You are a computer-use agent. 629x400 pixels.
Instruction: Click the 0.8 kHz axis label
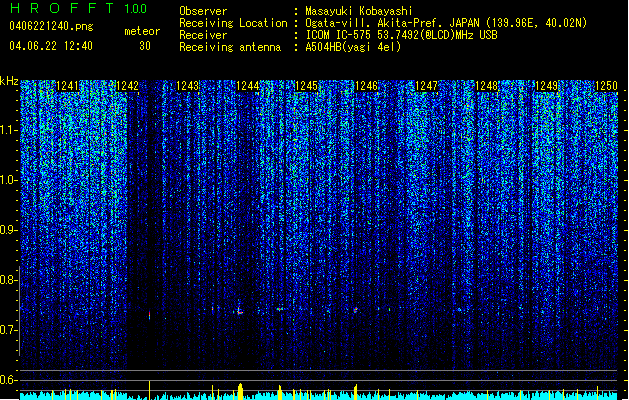pyautogui.click(x=8, y=280)
